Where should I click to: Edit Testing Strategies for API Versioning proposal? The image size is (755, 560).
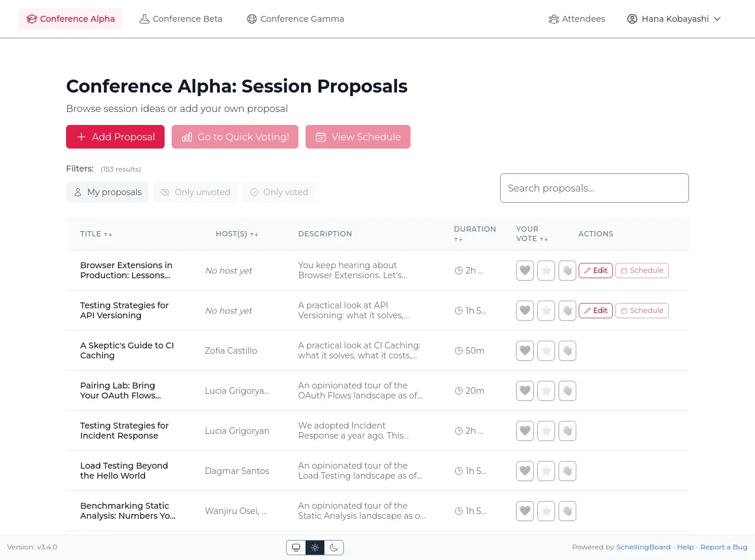(x=596, y=311)
